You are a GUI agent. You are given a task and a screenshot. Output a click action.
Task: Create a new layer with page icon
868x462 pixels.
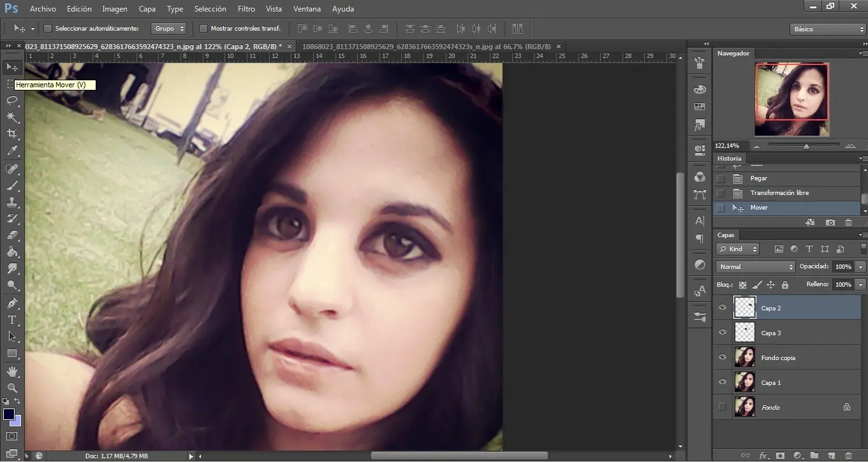[831, 456]
